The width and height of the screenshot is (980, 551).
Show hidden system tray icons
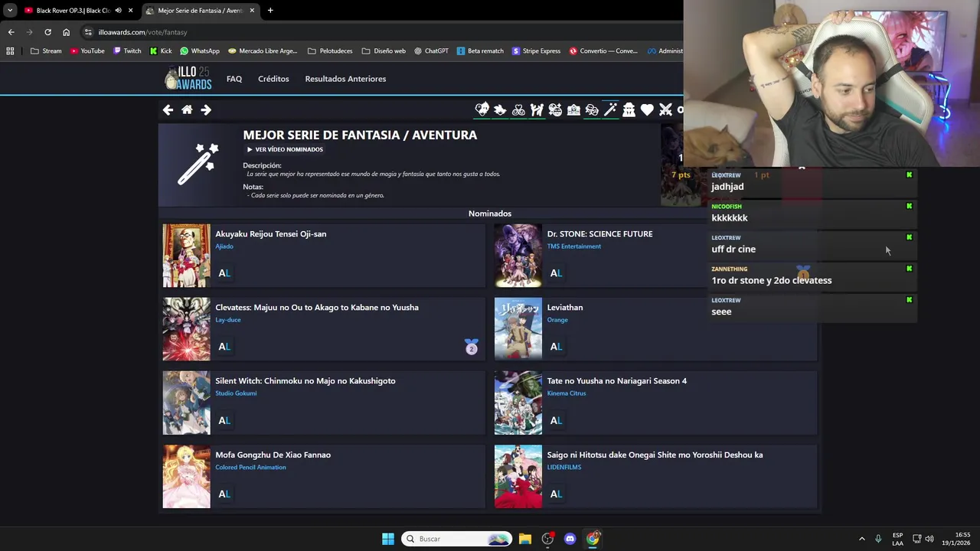pos(861,539)
